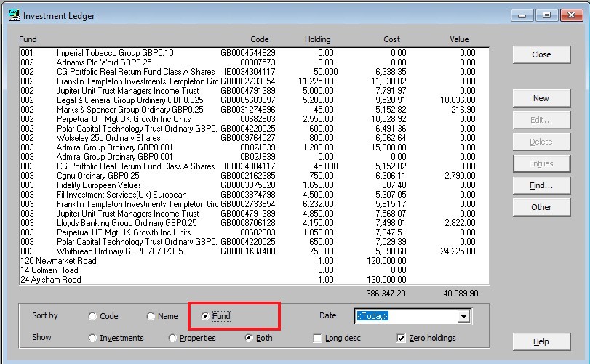Select the Adnams Plc 'a'ord GBP0.25 row

[255, 62]
